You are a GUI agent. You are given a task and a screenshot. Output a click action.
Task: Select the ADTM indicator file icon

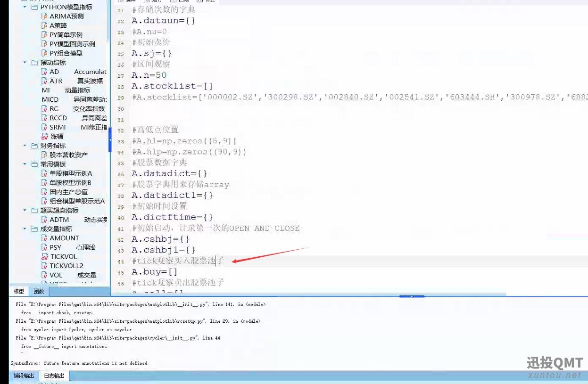[x=45, y=220]
